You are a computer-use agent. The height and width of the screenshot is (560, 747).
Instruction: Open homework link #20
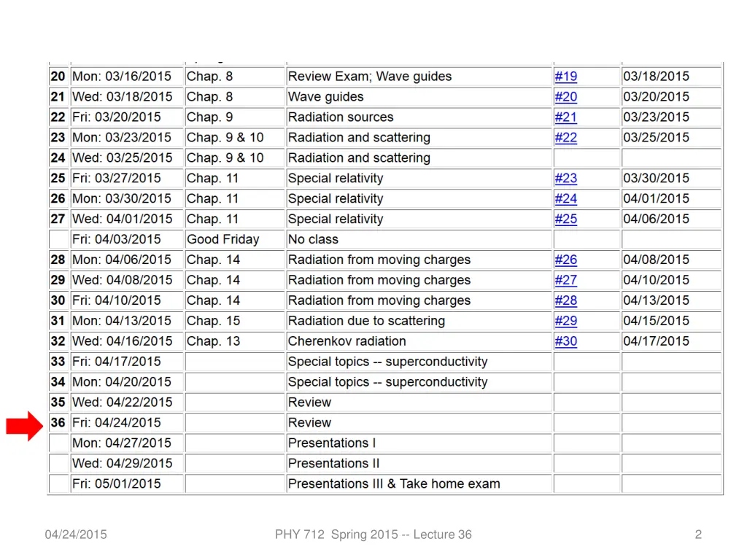tap(565, 97)
